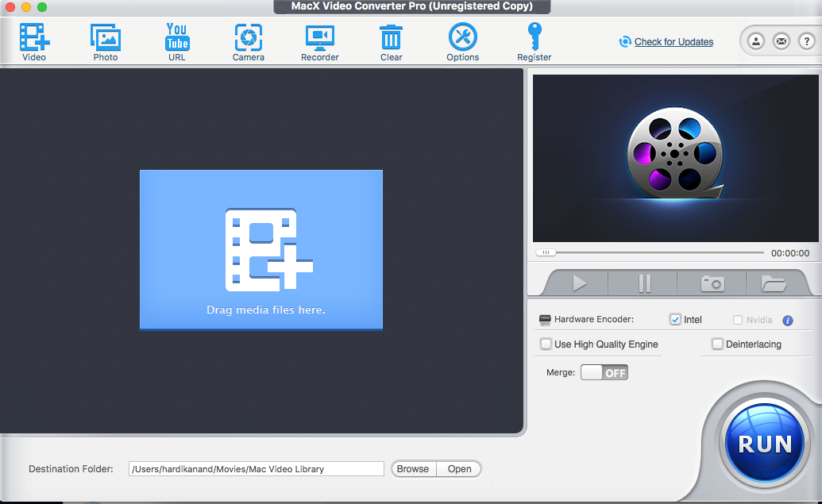The height and width of the screenshot is (504, 822).
Task: Toggle the Merge switch on
Action: tap(604, 372)
